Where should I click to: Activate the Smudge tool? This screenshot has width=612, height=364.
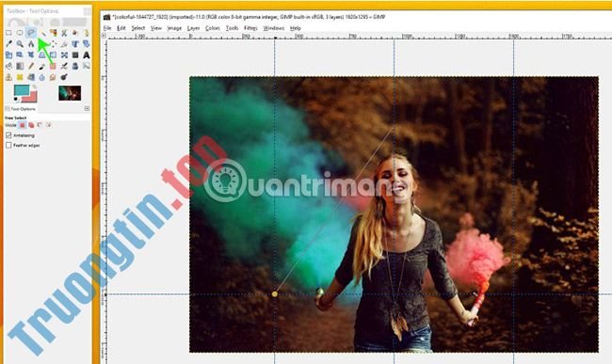[53, 77]
